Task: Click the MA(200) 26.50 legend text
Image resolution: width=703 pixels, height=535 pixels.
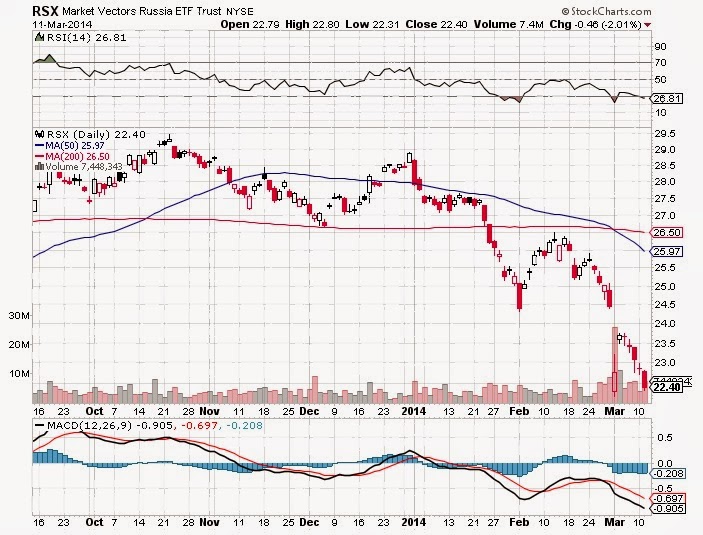Action: [x=77, y=157]
